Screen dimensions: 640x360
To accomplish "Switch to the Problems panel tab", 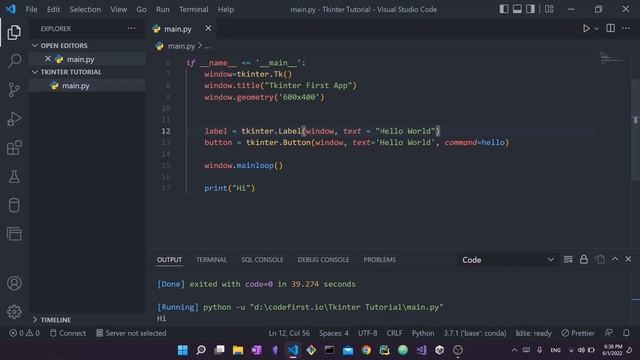I will 380,260.
